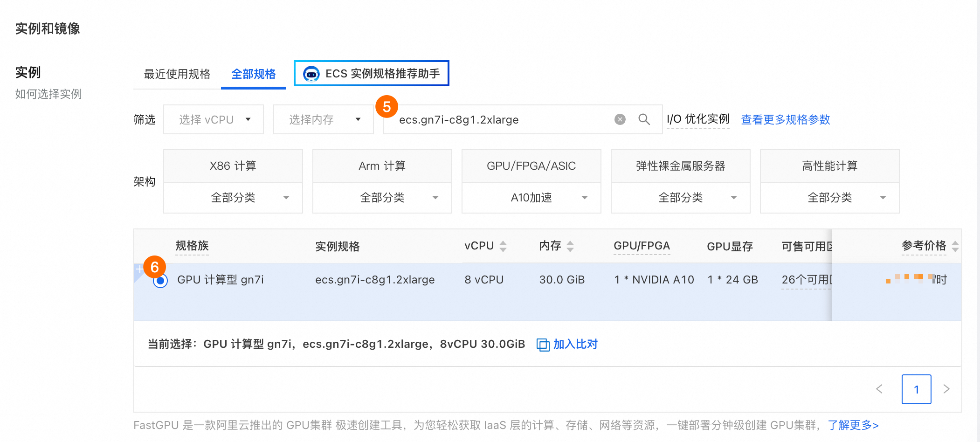
Task: Expand the 弹性裸金属服务器 全部分类 dropdown
Action: click(x=681, y=198)
